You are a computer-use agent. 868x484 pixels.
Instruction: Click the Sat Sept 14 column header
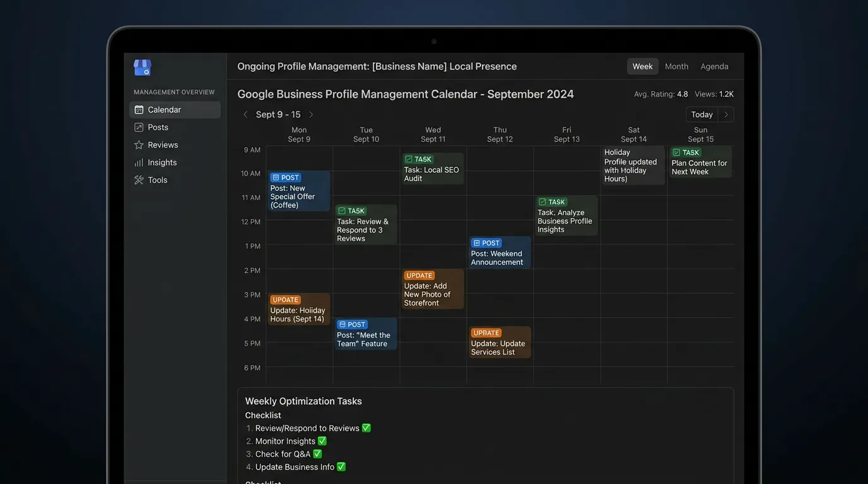tap(633, 135)
